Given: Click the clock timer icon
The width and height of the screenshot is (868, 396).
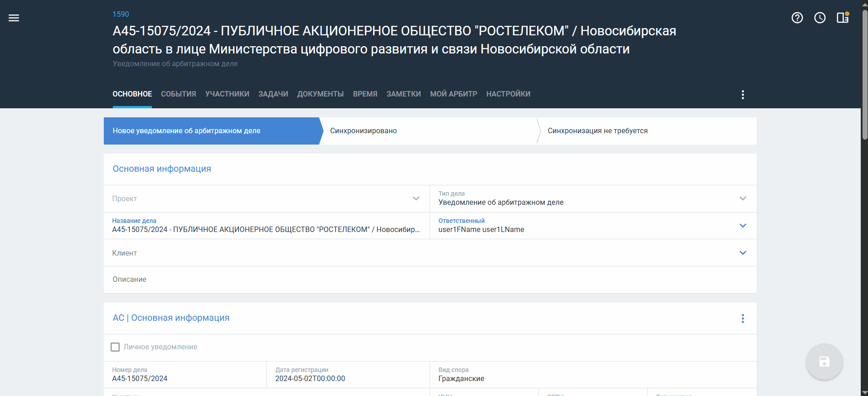Looking at the screenshot, I should 820,18.
